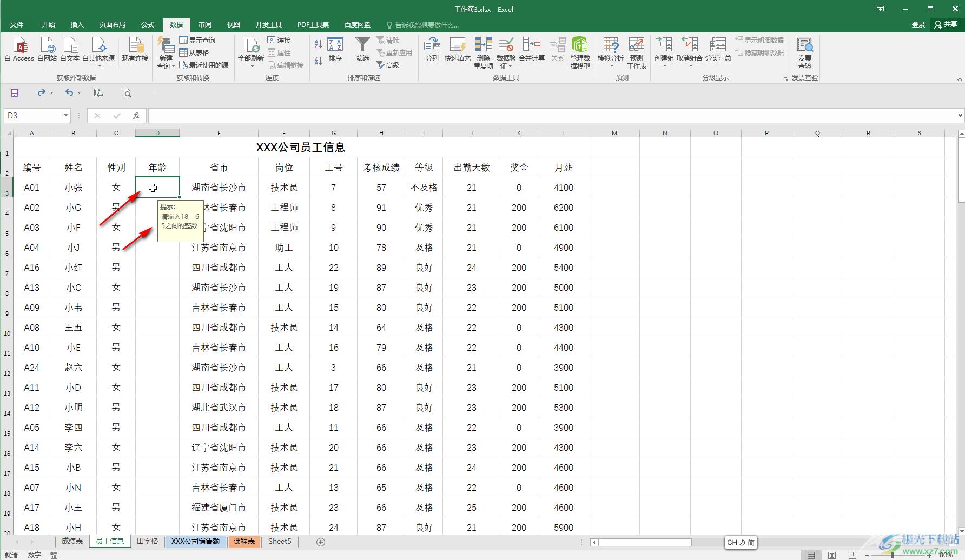965x560 pixels.
Task: Switch to the Insert (插入) tab
Action: pos(77,25)
